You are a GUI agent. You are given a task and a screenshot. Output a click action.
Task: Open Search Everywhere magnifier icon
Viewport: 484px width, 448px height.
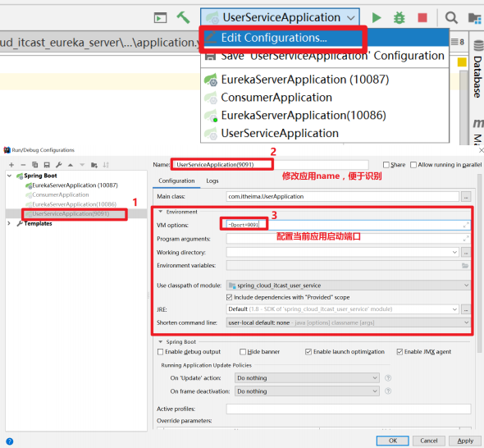pos(451,17)
